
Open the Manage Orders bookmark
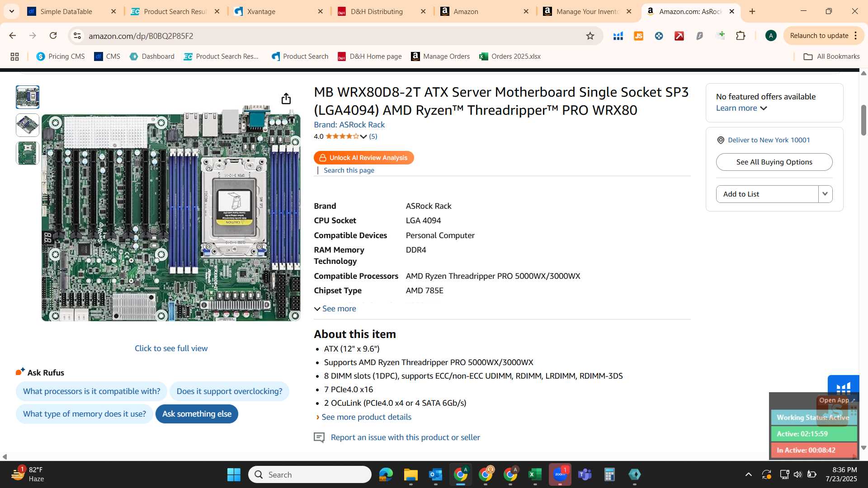tap(440, 56)
